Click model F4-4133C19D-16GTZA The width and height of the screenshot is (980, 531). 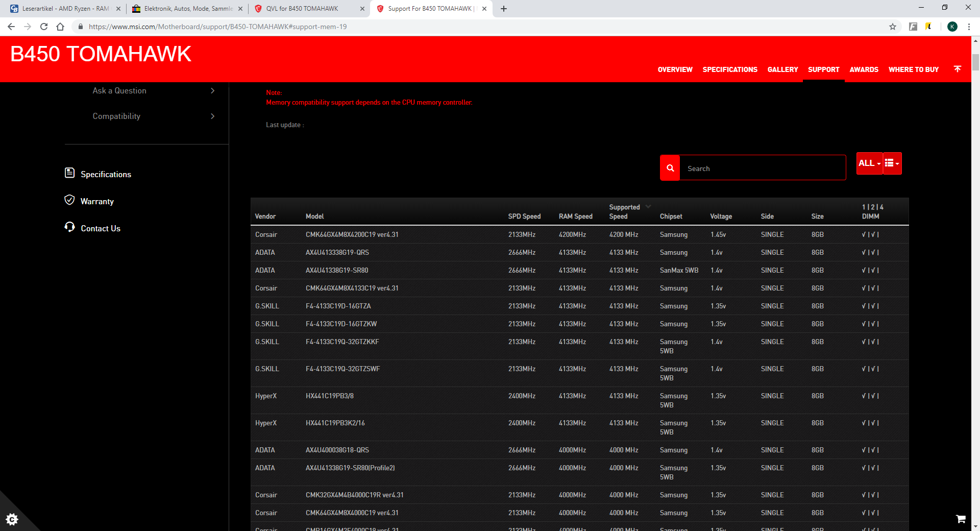point(338,306)
